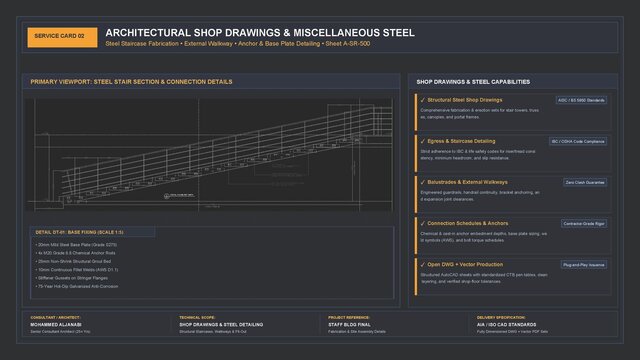Click checkmark beside Open DWG + Vector Production
The image size is (640, 360).
tap(423, 265)
